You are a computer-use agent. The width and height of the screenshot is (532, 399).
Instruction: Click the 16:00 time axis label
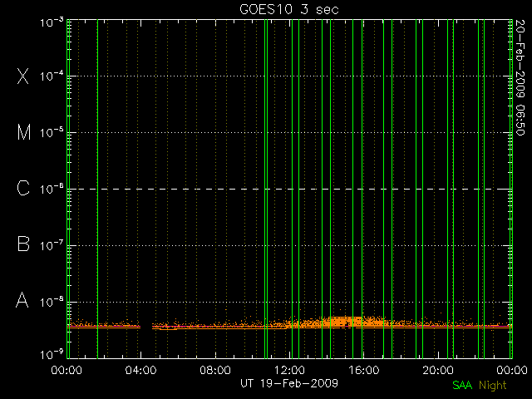(x=364, y=370)
